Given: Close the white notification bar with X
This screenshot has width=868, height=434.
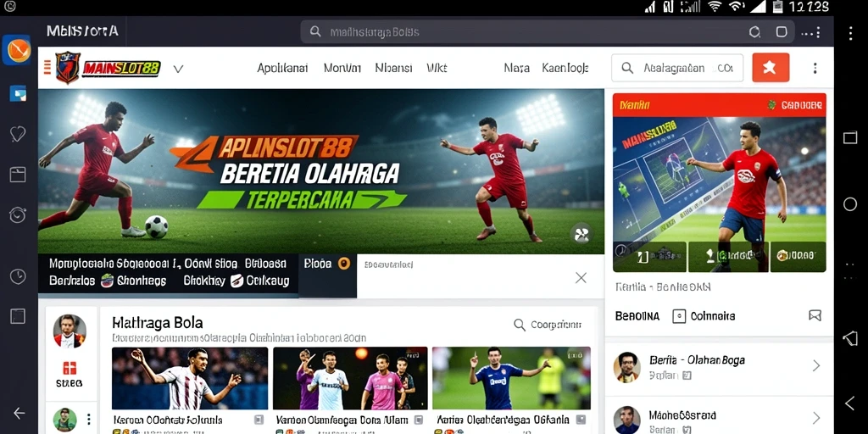Looking at the screenshot, I should (x=581, y=278).
